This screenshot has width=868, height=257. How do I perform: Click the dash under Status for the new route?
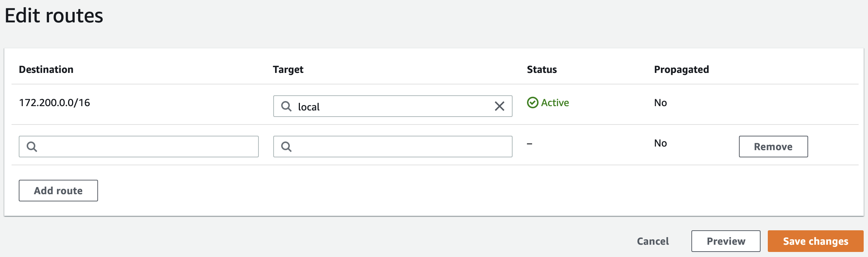(529, 143)
